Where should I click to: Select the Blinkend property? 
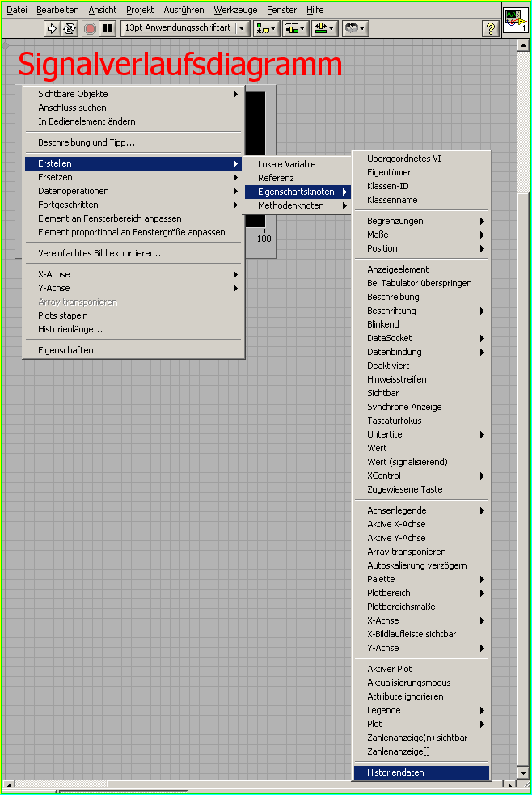[421, 324]
